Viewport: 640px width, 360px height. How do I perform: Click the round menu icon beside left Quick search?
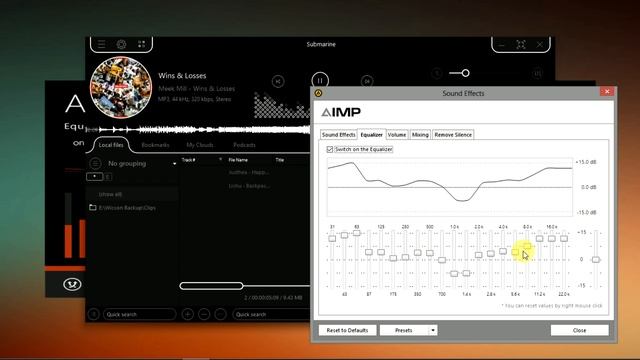[x=93, y=314]
